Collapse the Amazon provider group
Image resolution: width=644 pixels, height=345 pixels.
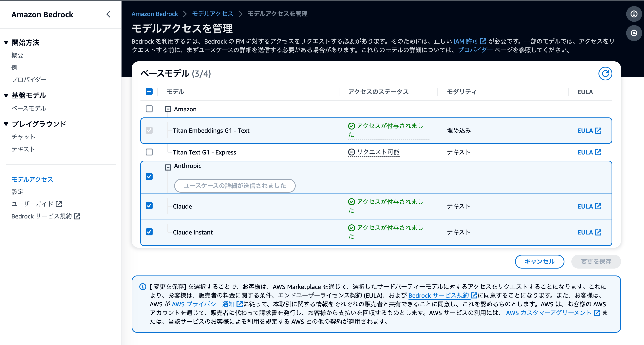pyautogui.click(x=168, y=109)
